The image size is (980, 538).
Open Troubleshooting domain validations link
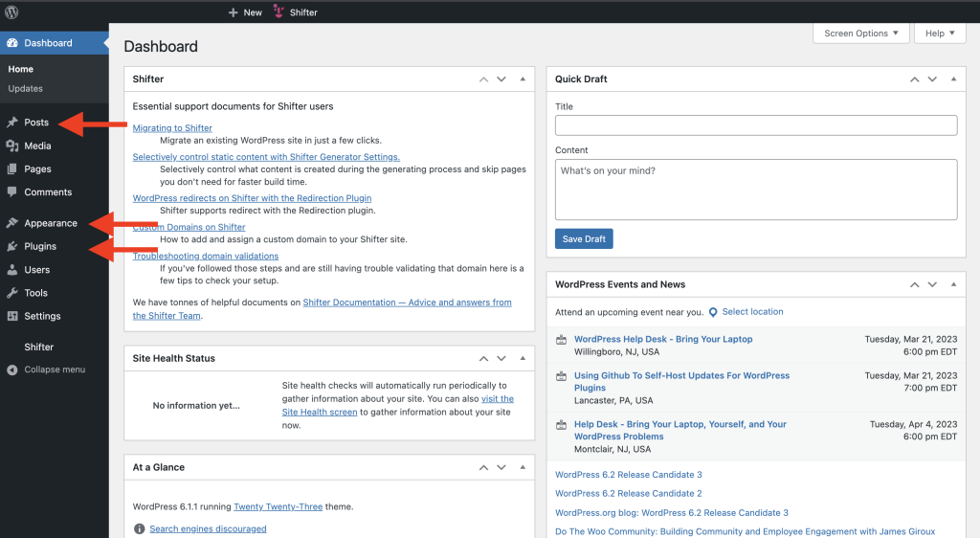coord(206,257)
